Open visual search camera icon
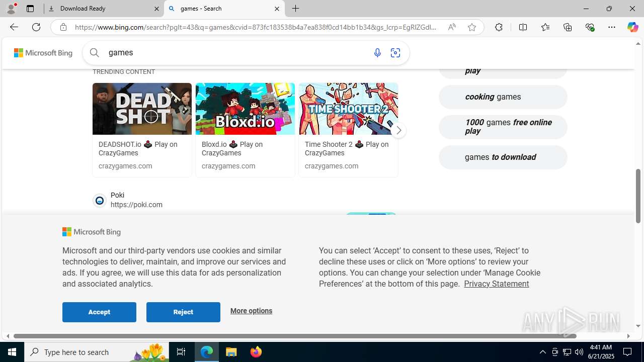The width and height of the screenshot is (644, 362). 395,53
